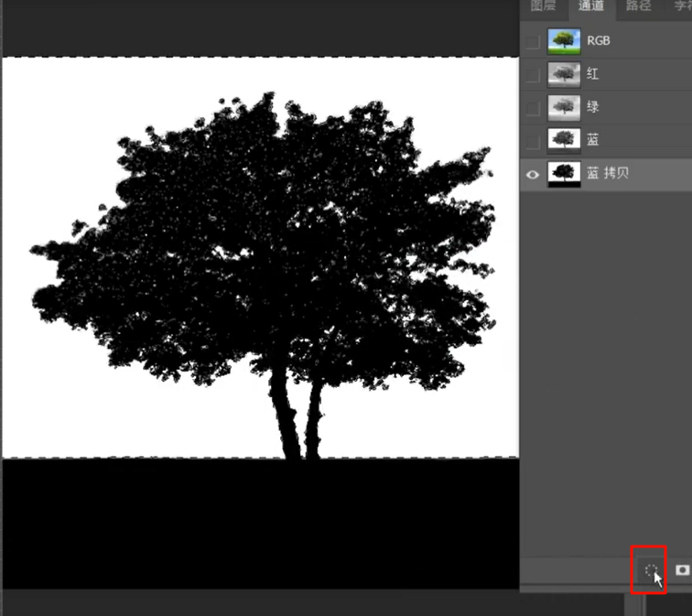
Task: Hide the 蓝 拷贝 channel via eye icon
Action: coord(532,174)
